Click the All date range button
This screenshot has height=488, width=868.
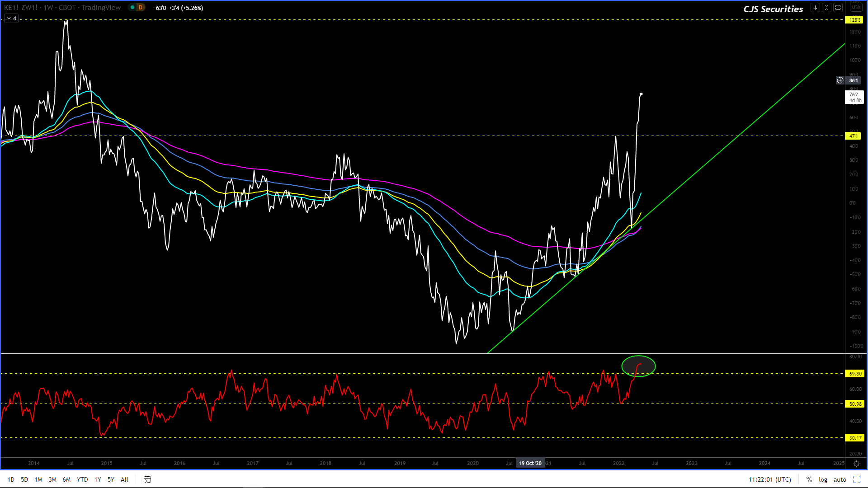coord(124,479)
